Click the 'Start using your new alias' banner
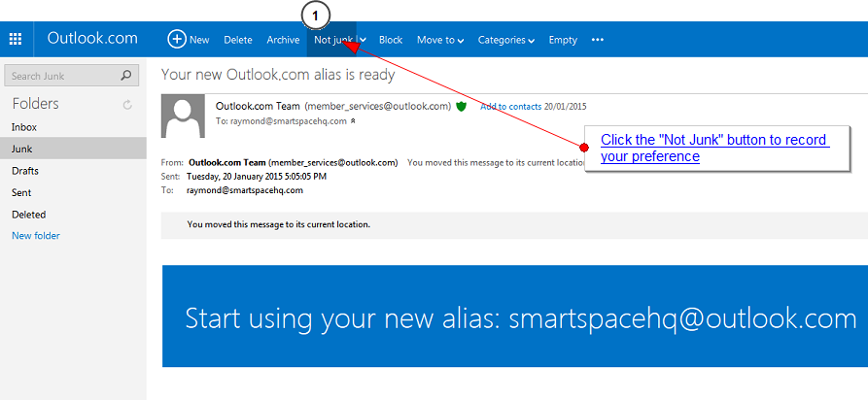The width and height of the screenshot is (868, 400). (x=515, y=316)
